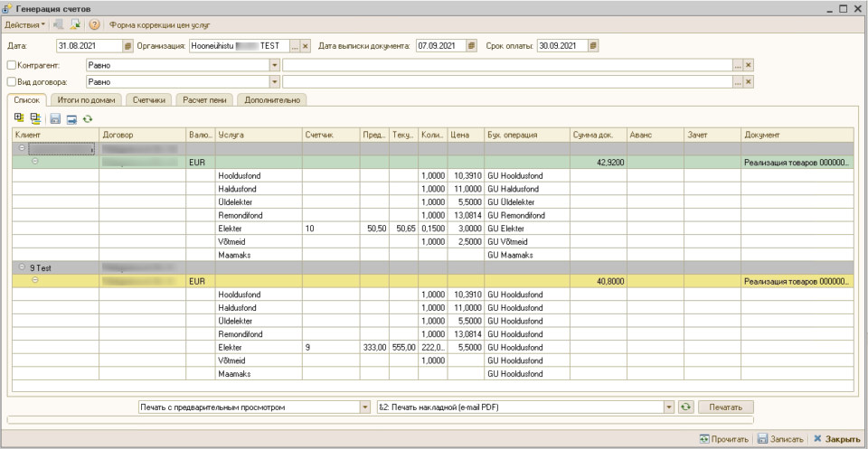Viewport: 868px width, 449px height.
Task: Click ellipsis to choose Организация
Action: (x=295, y=46)
